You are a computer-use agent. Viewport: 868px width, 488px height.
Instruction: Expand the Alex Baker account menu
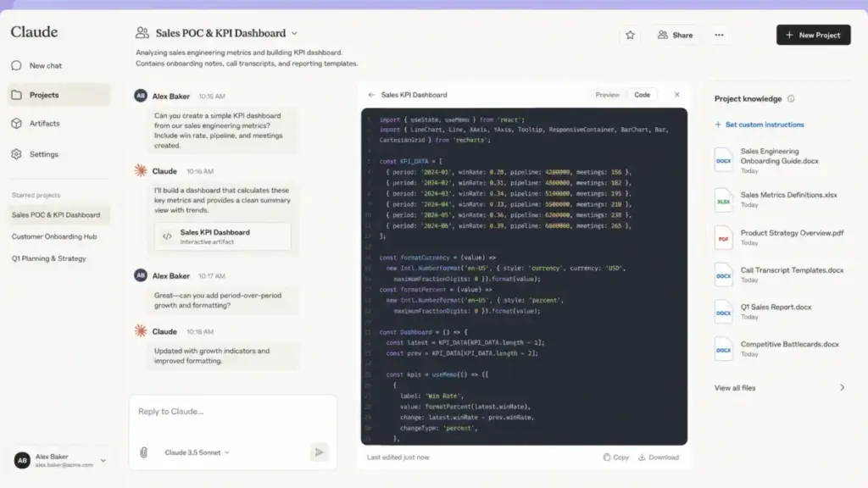tap(103, 460)
